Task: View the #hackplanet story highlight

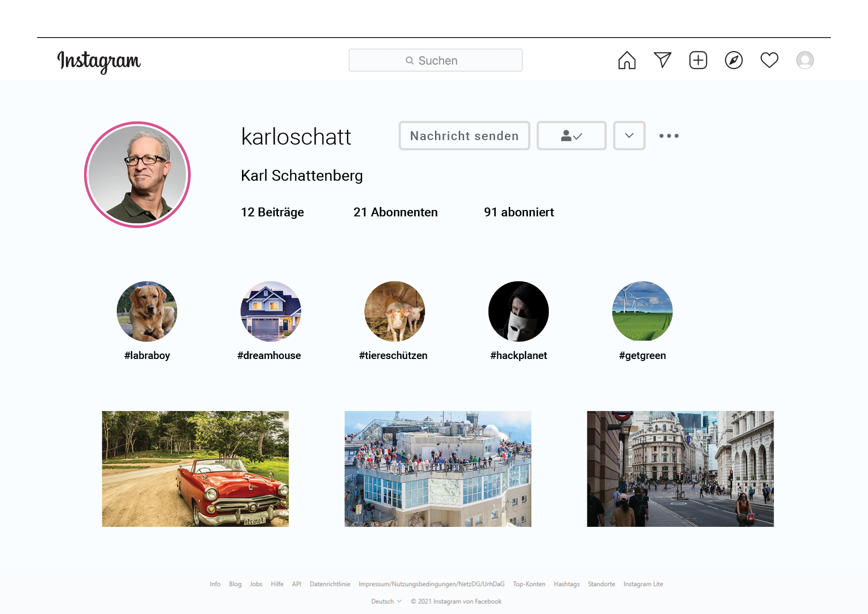Action: point(518,311)
